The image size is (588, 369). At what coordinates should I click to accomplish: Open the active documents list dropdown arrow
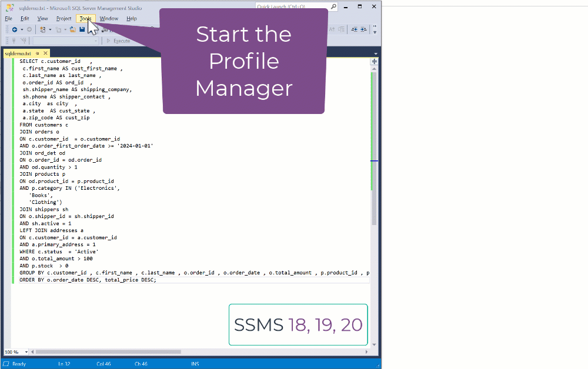coord(375,53)
